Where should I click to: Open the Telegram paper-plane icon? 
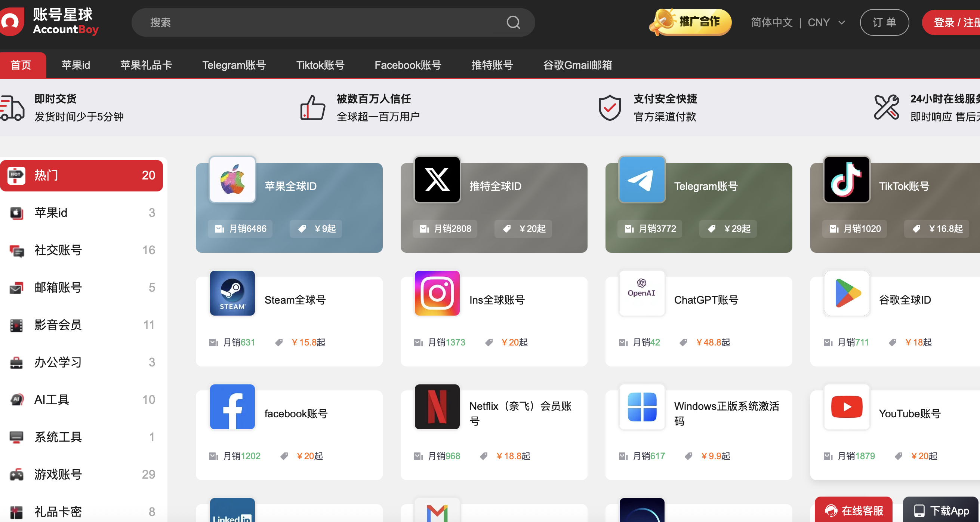click(x=641, y=179)
